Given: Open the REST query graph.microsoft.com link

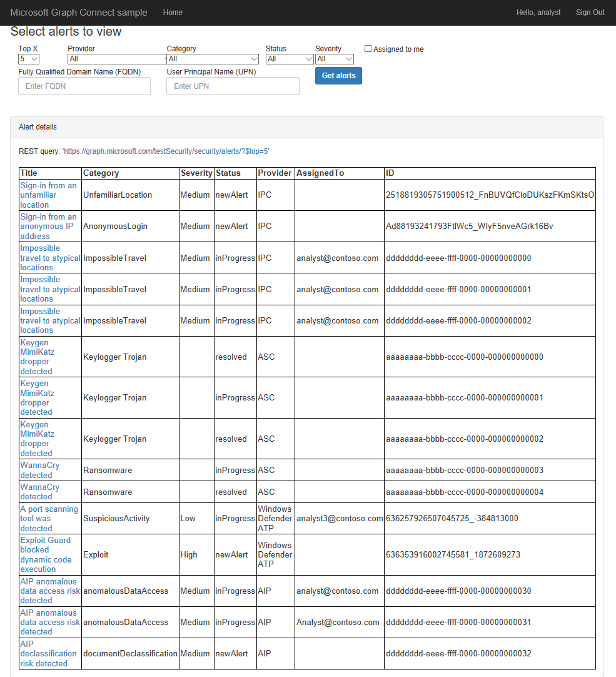Looking at the screenshot, I should [166, 151].
